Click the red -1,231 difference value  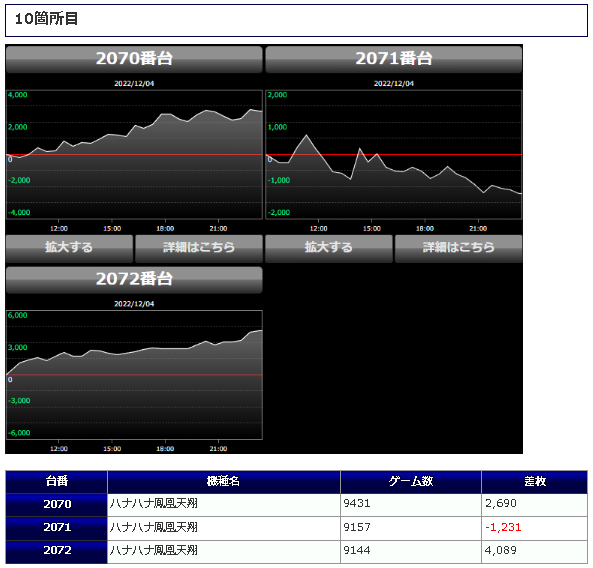pyautogui.click(x=503, y=527)
